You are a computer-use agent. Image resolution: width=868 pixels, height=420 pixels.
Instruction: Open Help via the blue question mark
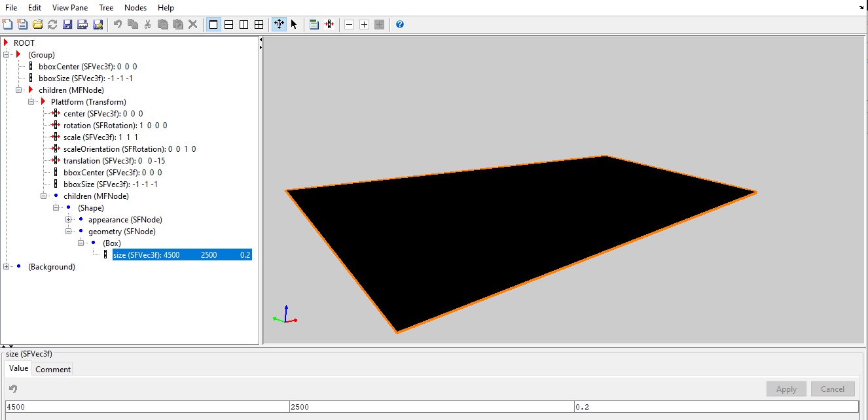click(x=400, y=24)
